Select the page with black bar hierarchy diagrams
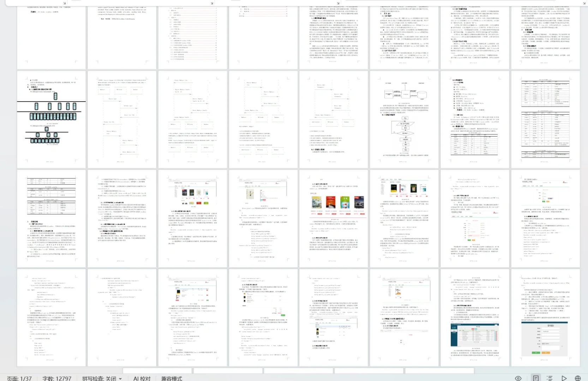The image size is (588, 381). point(52,120)
